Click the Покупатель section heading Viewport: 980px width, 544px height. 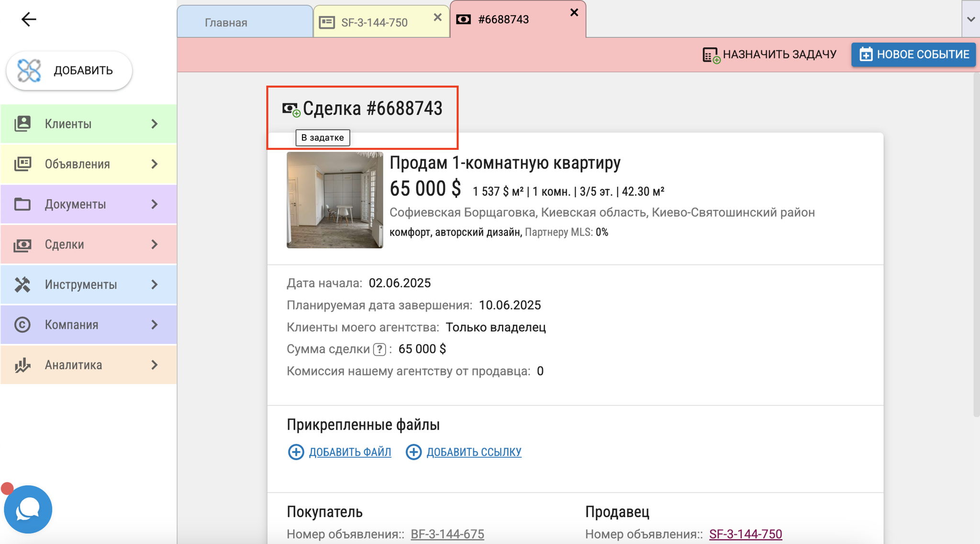pos(324,512)
